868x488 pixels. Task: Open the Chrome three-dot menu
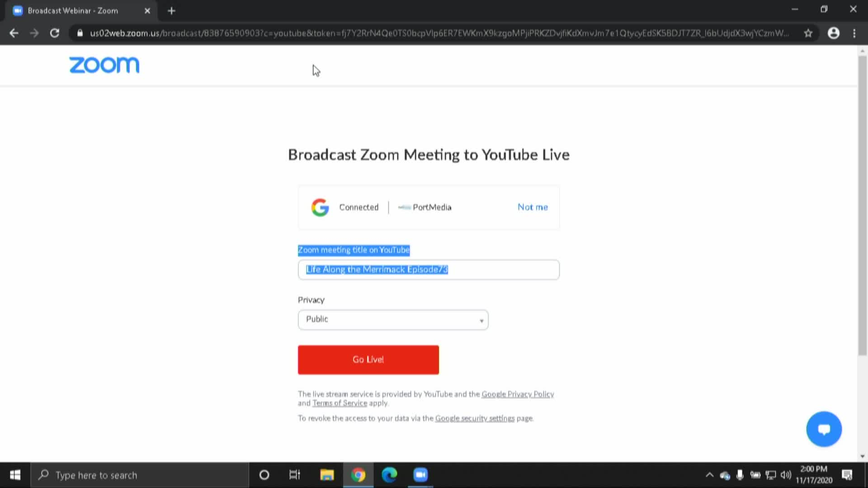click(x=854, y=33)
